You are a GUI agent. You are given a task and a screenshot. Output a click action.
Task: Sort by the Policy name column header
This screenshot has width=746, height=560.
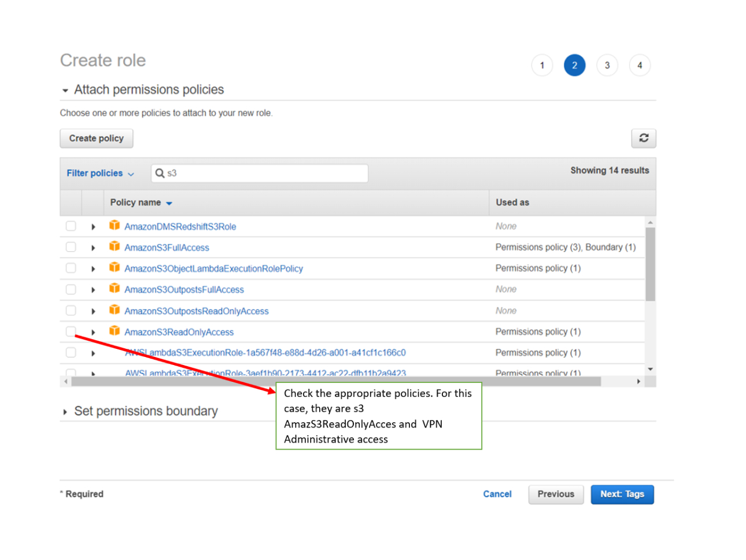pos(141,202)
